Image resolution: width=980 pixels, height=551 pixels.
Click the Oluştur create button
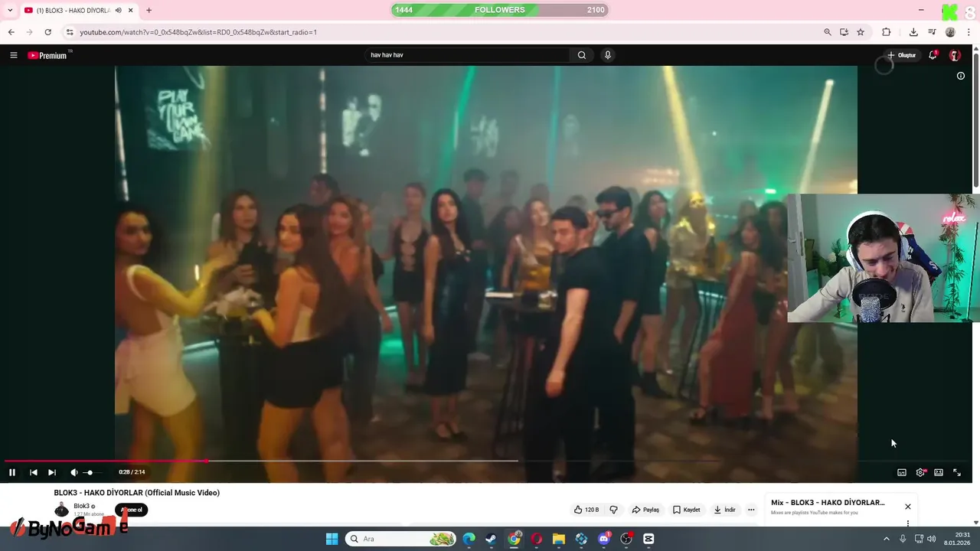[x=902, y=55]
